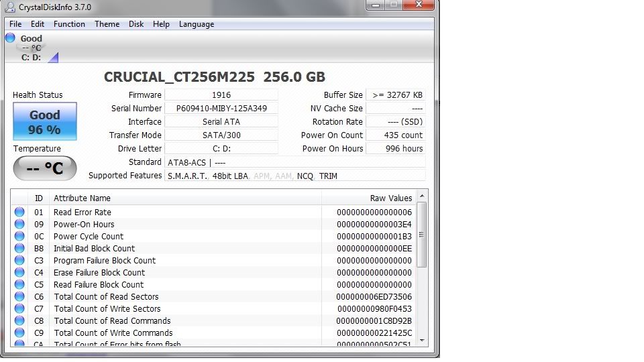
Task: Click raw value 00000000000001B3
Action: 374,237
